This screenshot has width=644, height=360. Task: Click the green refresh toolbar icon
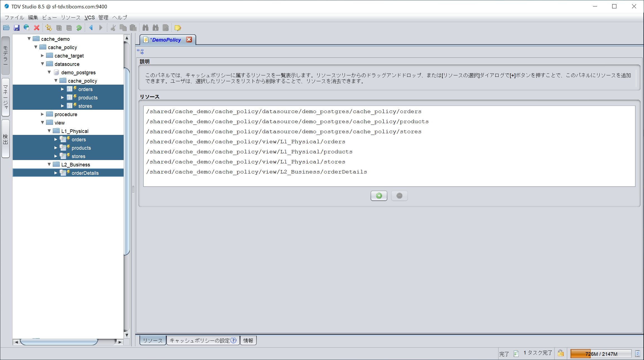[x=79, y=28]
